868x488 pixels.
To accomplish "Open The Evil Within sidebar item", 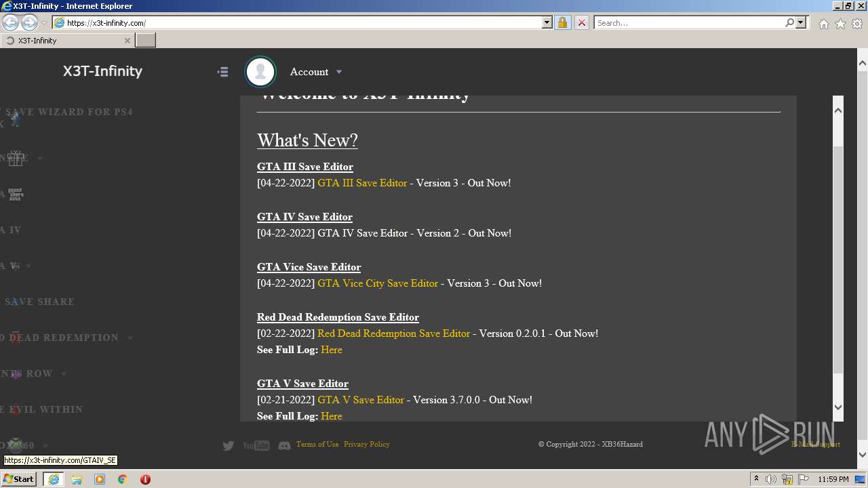I will pos(41,409).
